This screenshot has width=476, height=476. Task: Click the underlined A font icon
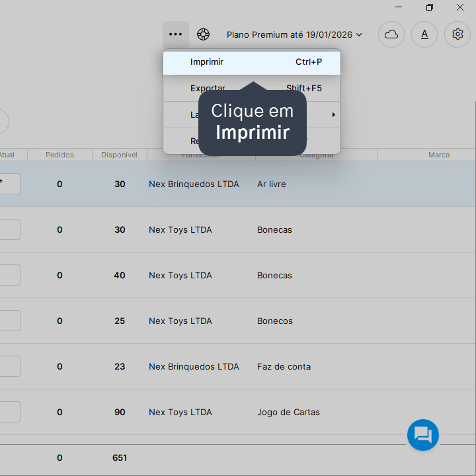click(x=424, y=34)
